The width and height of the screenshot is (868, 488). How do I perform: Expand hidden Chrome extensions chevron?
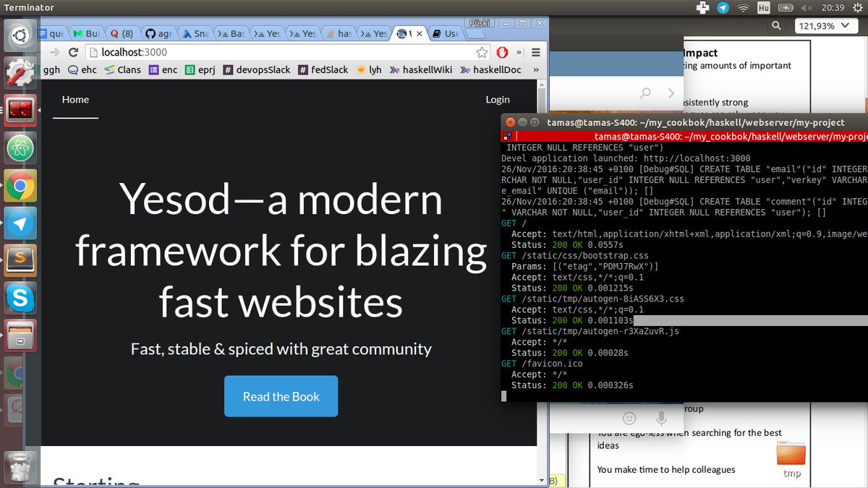pos(519,52)
